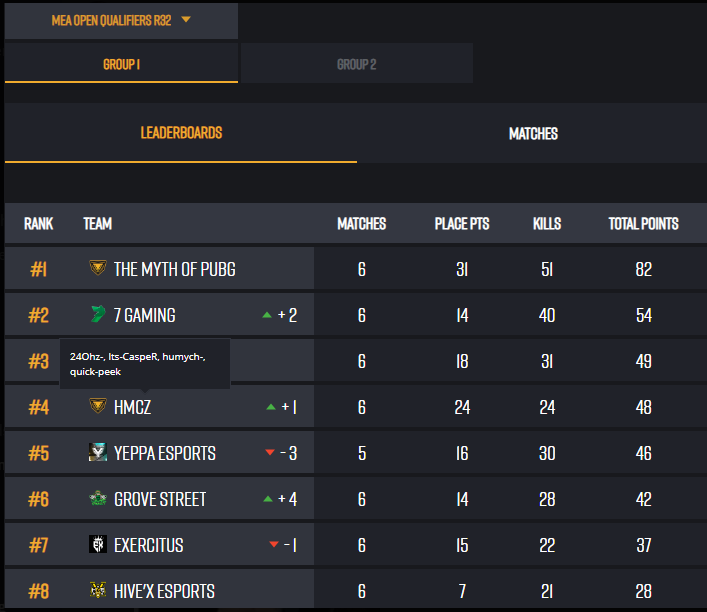Viewport: 707px width, 612px height.
Task: Click rank #2 label
Action: click(38, 315)
